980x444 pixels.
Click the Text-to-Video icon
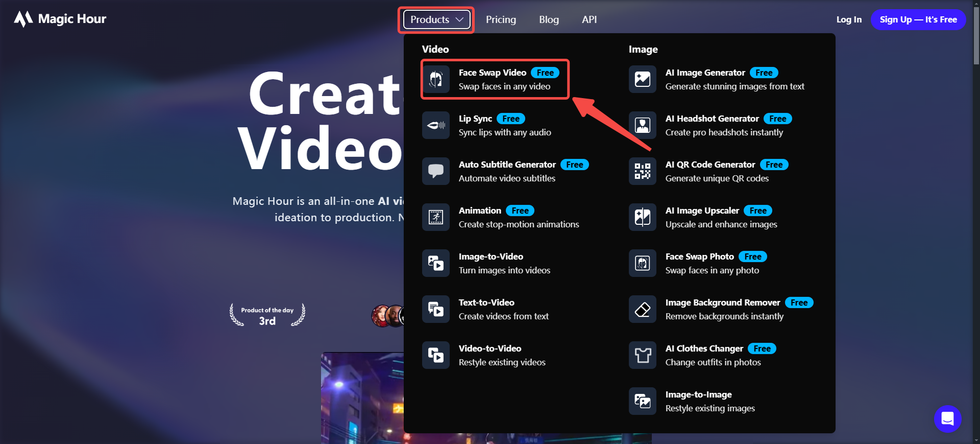point(436,309)
